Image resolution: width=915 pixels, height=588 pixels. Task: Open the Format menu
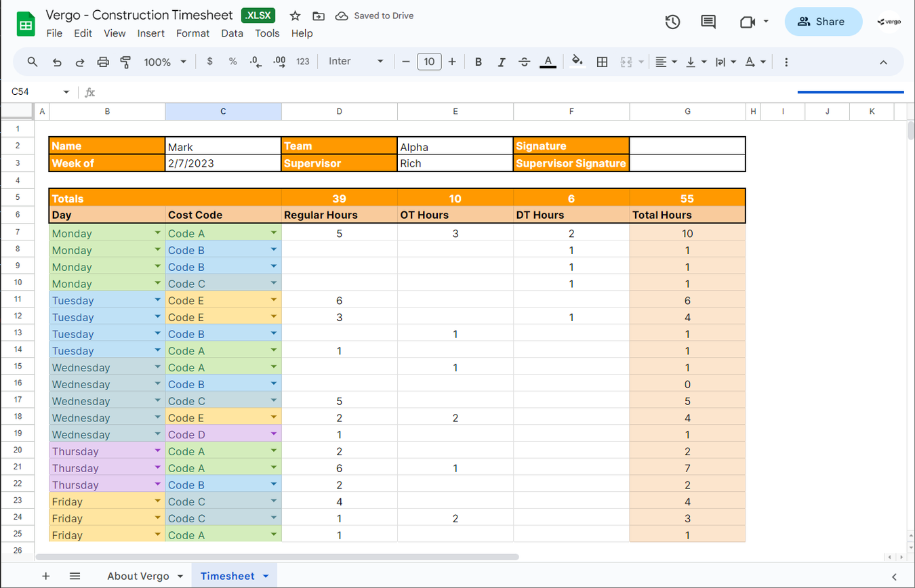193,33
